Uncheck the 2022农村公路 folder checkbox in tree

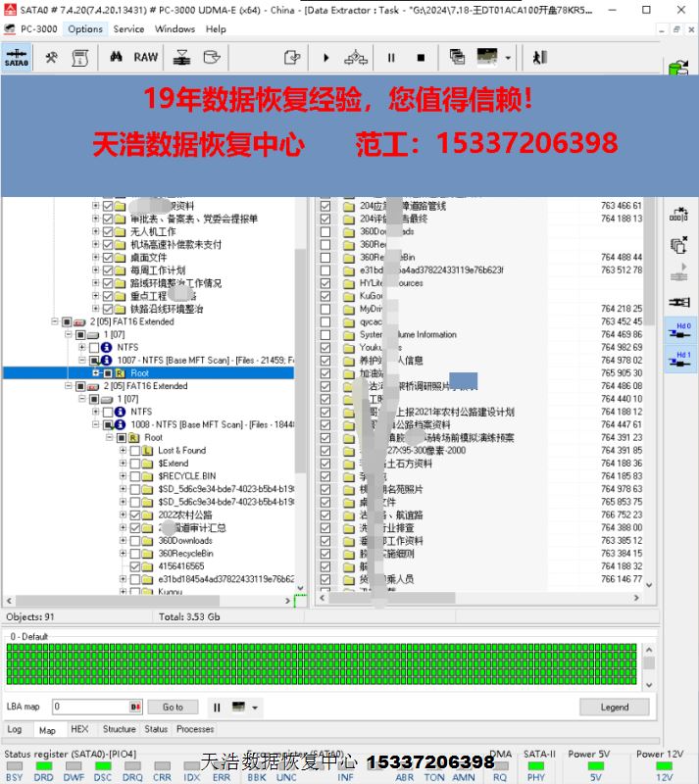(135, 514)
